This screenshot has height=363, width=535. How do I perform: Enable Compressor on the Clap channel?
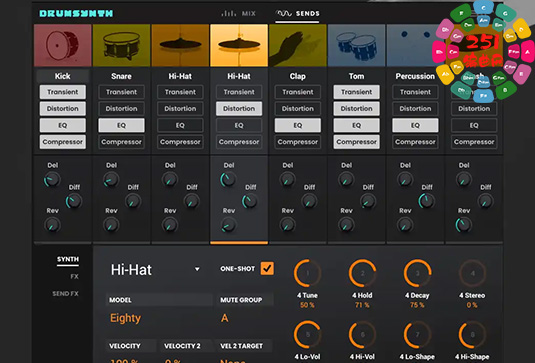coord(298,142)
